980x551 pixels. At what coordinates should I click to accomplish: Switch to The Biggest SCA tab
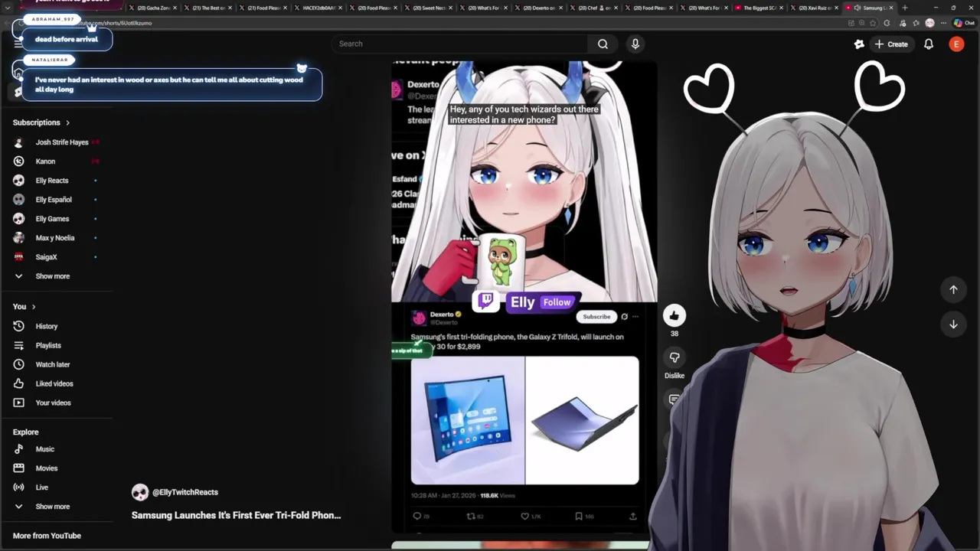pos(759,8)
